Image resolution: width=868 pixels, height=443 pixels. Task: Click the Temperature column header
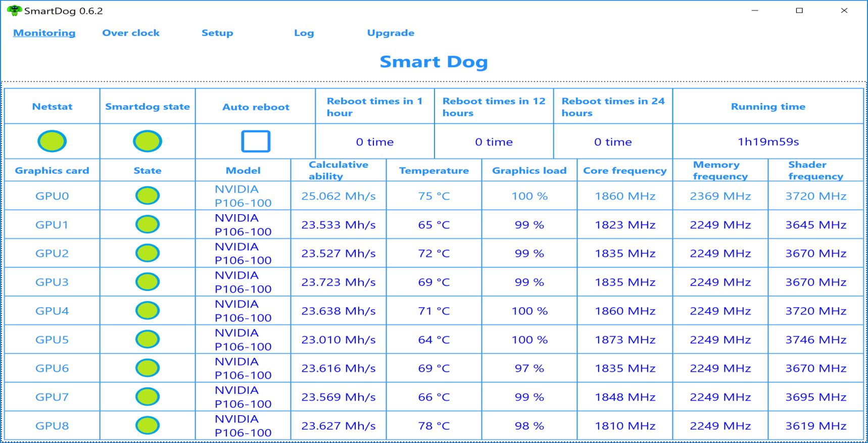(434, 171)
